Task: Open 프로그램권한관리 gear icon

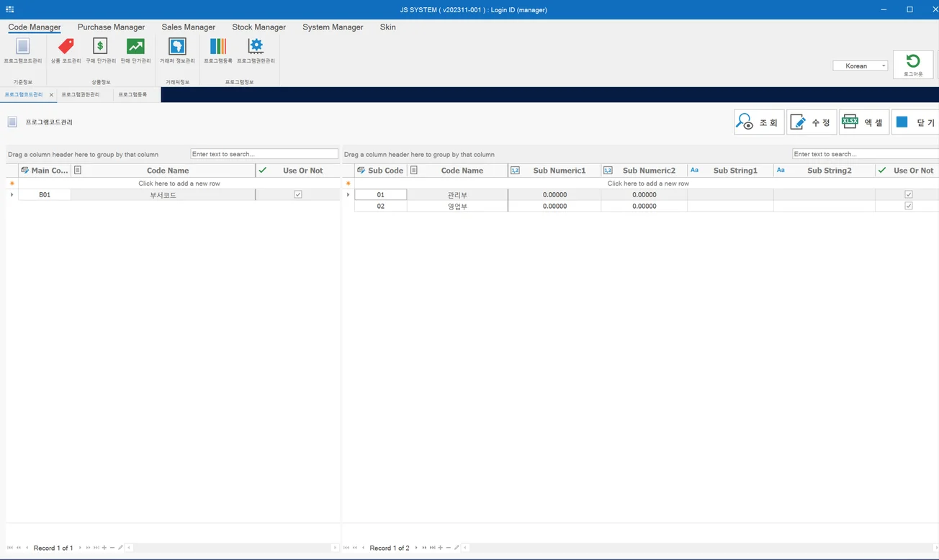Action: click(256, 51)
